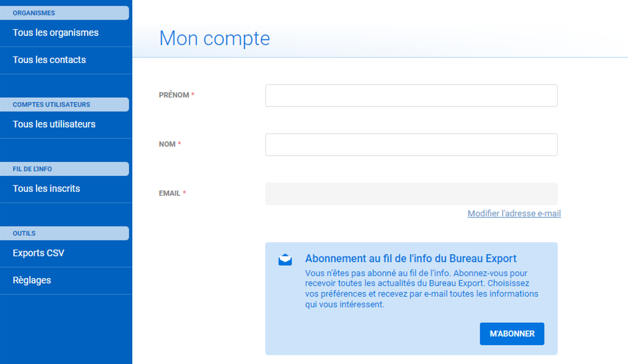The image size is (628, 364).
Task: Click the disabled Email field
Action: tap(411, 194)
